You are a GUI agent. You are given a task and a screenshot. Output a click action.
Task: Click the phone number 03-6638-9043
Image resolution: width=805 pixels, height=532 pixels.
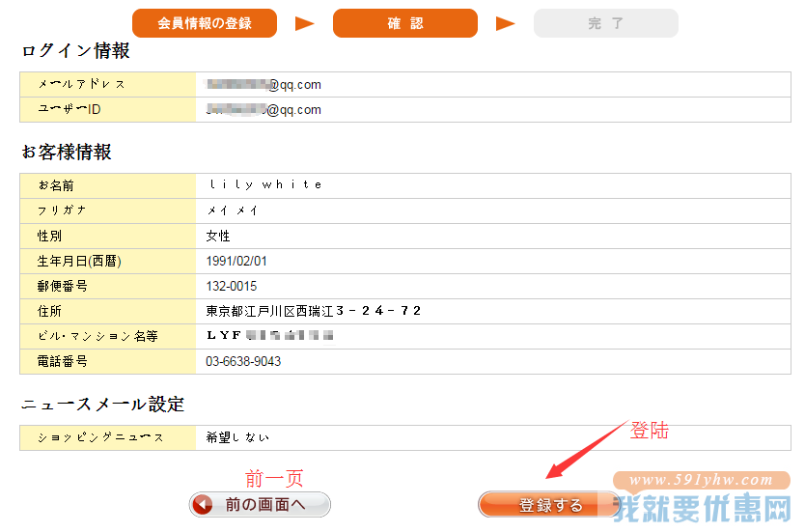coord(243,361)
